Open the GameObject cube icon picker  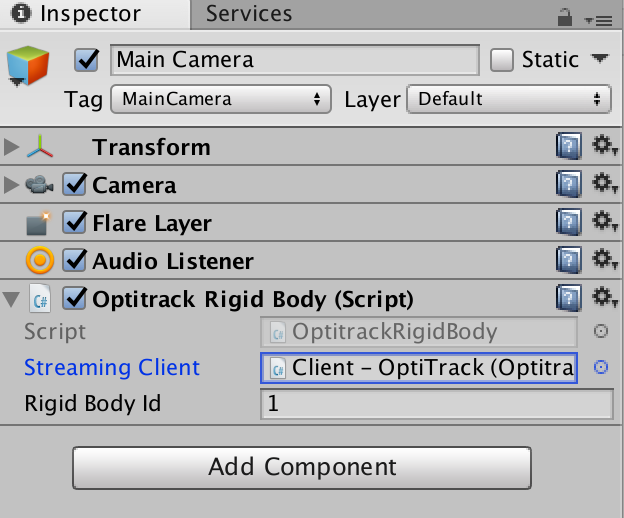pyautogui.click(x=28, y=66)
